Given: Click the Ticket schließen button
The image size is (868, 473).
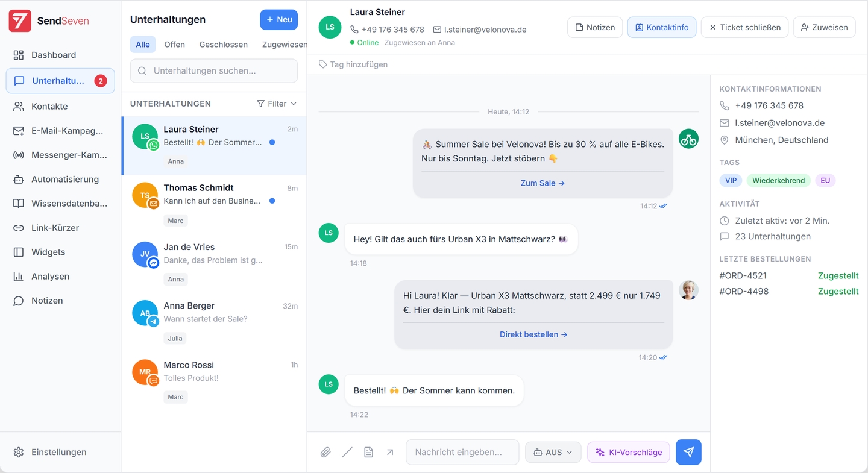Looking at the screenshot, I should pos(744,27).
